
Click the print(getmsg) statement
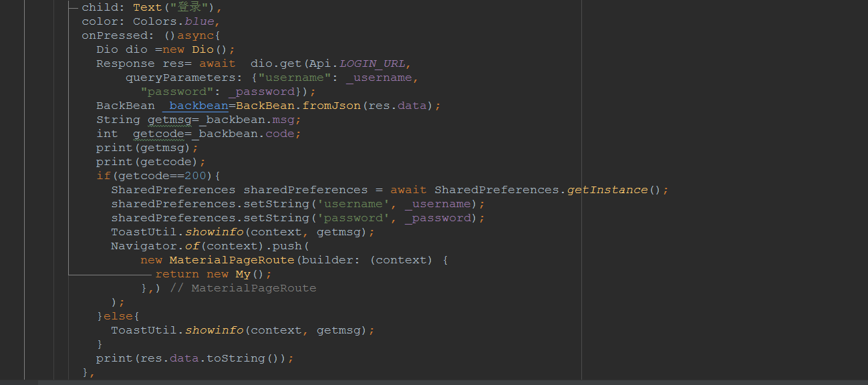click(x=147, y=148)
